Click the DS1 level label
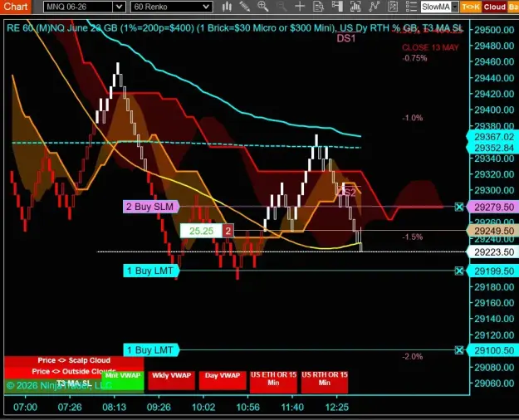Image resolution: width=519 pixels, height=420 pixels. click(346, 38)
